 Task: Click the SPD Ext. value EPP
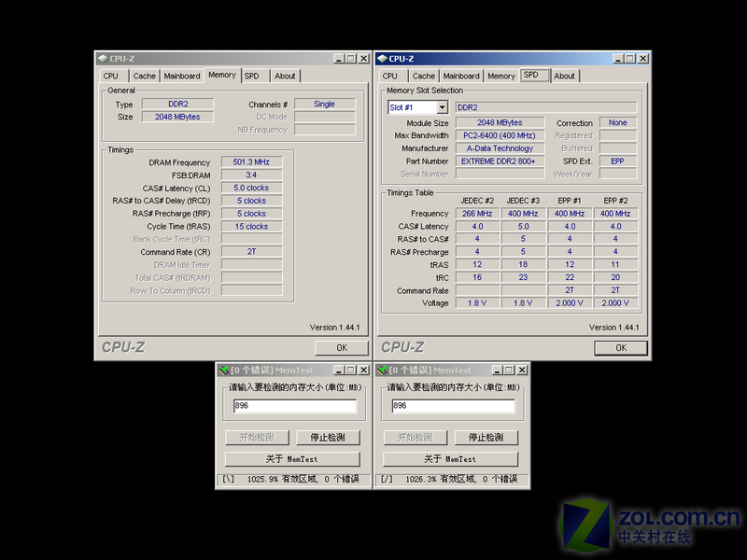coord(618,161)
